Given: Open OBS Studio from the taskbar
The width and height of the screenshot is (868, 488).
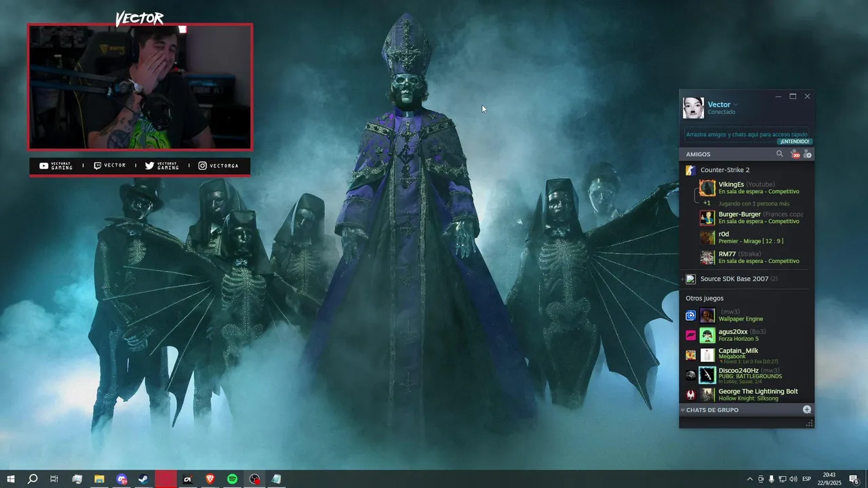Looking at the screenshot, I should 254,479.
